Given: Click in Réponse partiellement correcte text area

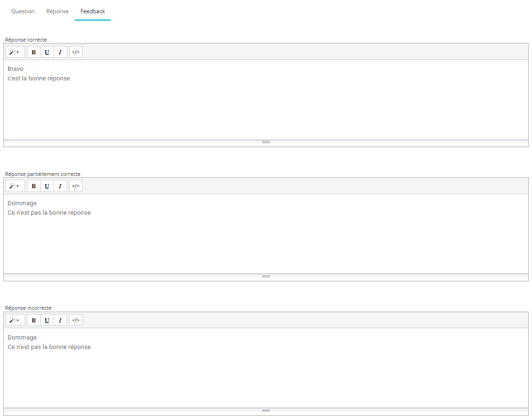Looking at the screenshot, I should click(x=265, y=241).
